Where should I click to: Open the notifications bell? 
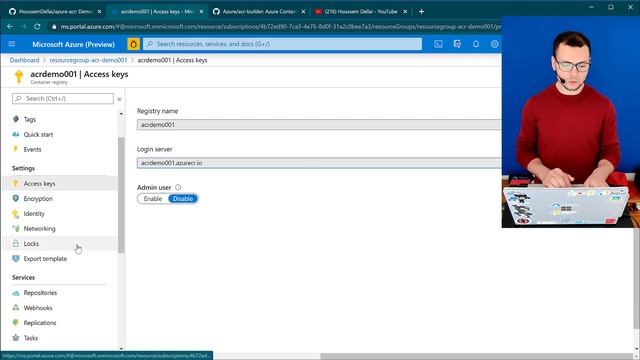click(476, 44)
